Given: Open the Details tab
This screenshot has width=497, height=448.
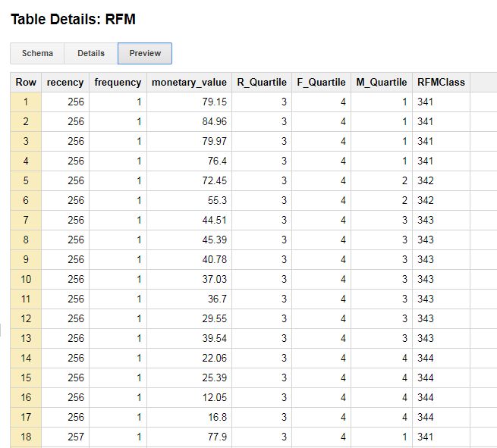Looking at the screenshot, I should coord(91,53).
